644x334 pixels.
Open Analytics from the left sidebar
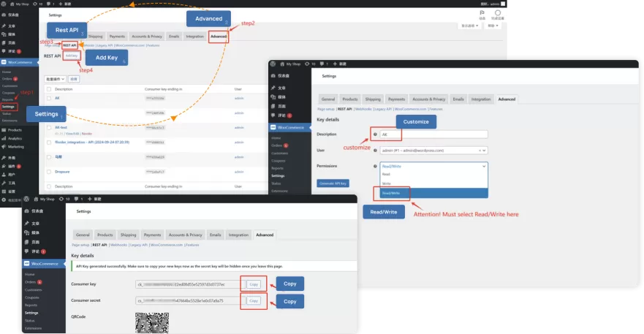pyautogui.click(x=5, y=137)
